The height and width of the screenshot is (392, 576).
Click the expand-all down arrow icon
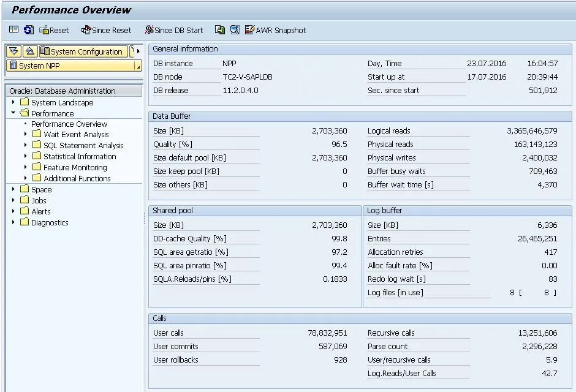point(14,51)
